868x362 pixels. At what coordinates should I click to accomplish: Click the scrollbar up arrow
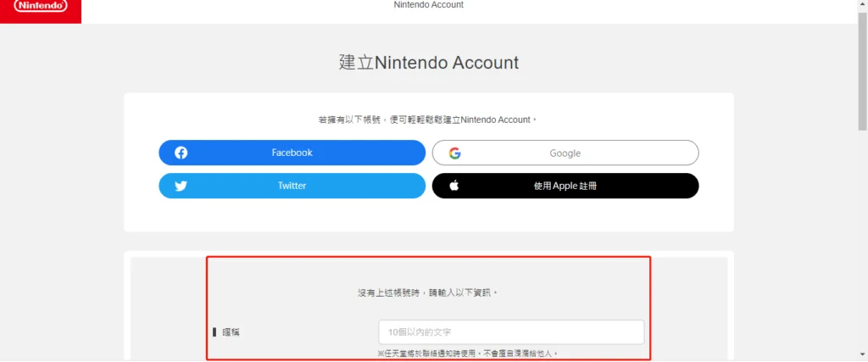pos(863,4)
